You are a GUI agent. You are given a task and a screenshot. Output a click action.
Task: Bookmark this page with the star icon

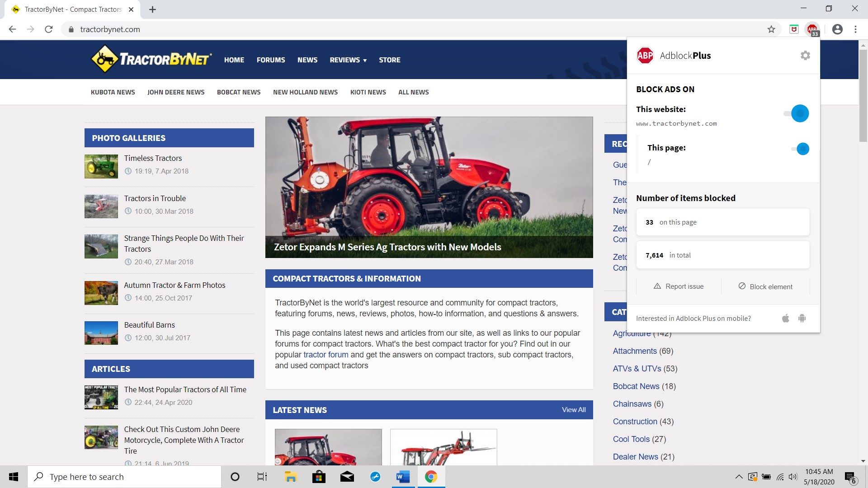[x=771, y=29]
